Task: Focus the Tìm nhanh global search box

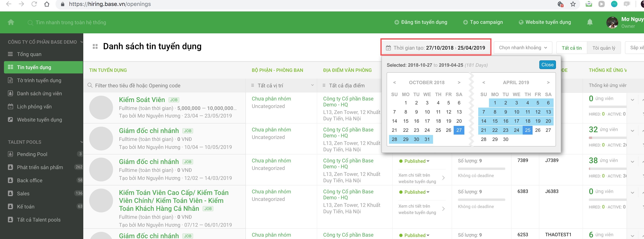Action: (x=71, y=22)
